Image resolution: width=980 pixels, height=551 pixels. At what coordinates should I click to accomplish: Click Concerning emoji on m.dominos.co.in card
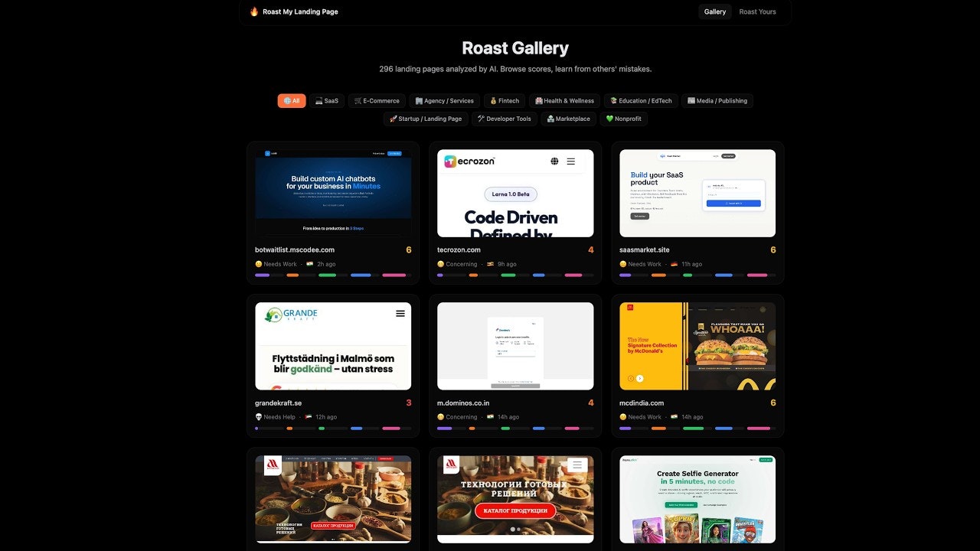(441, 417)
